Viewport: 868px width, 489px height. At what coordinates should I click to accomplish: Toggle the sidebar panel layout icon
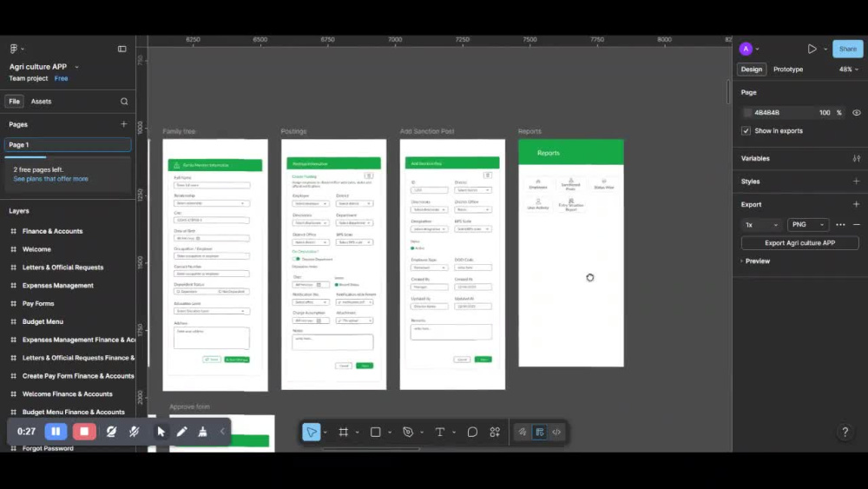122,49
